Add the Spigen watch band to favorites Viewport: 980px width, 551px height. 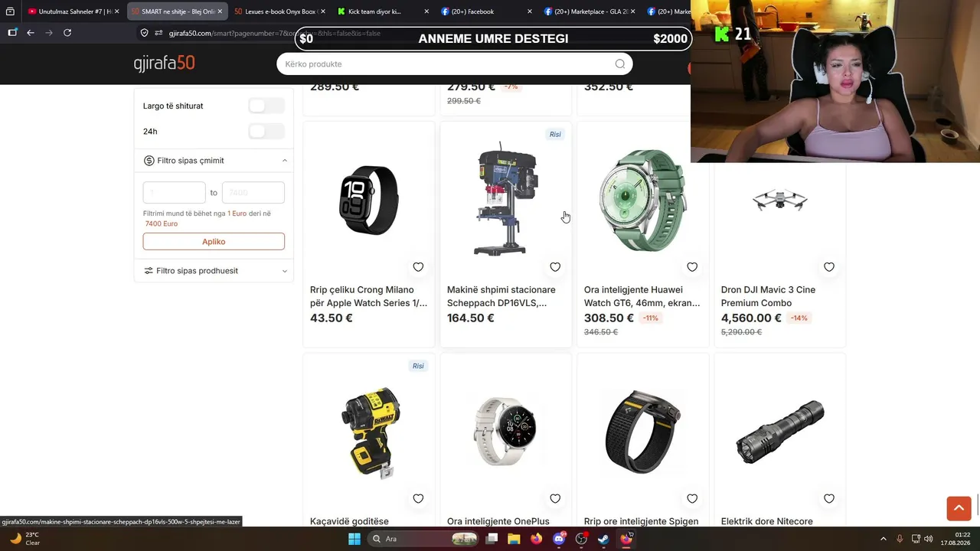[692, 499]
